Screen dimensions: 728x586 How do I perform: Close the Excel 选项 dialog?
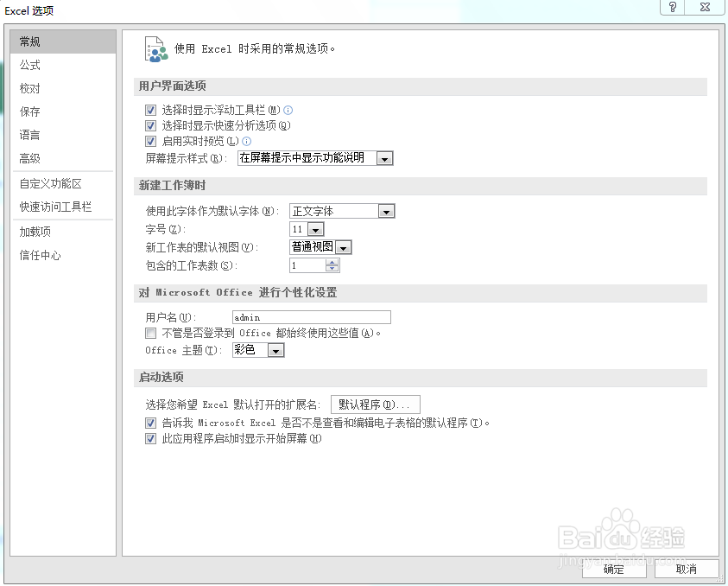tap(705, 7)
